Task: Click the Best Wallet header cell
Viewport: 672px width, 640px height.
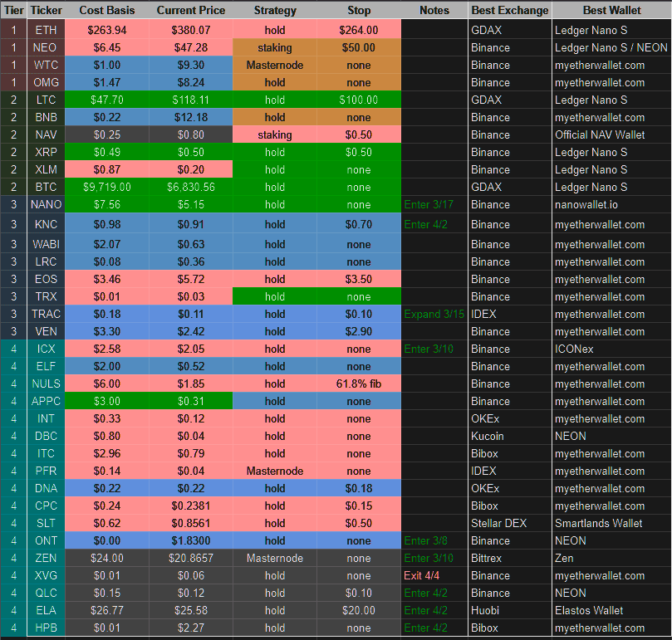Action: (x=611, y=10)
